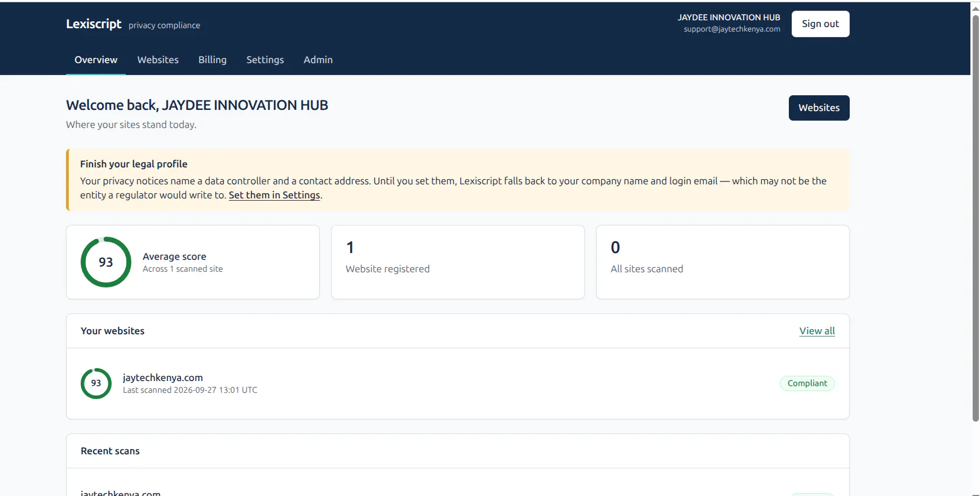Open the Admin tab
This screenshot has height=496, width=980.
click(x=318, y=60)
